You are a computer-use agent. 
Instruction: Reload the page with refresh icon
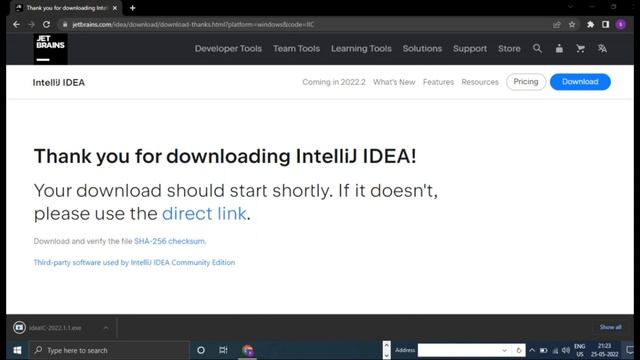click(47, 24)
